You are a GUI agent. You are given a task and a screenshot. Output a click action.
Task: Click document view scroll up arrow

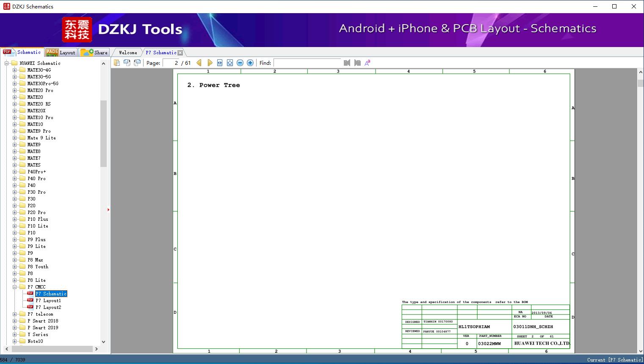pos(641,72)
